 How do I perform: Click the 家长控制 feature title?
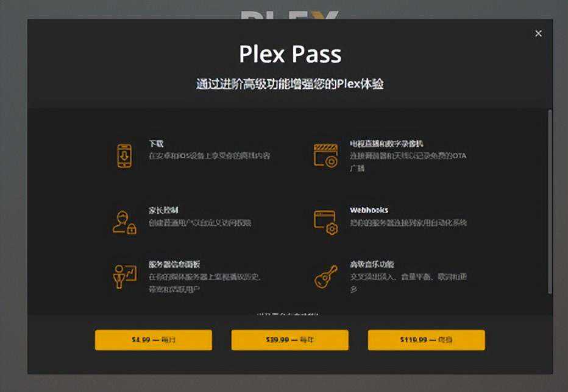click(x=163, y=210)
